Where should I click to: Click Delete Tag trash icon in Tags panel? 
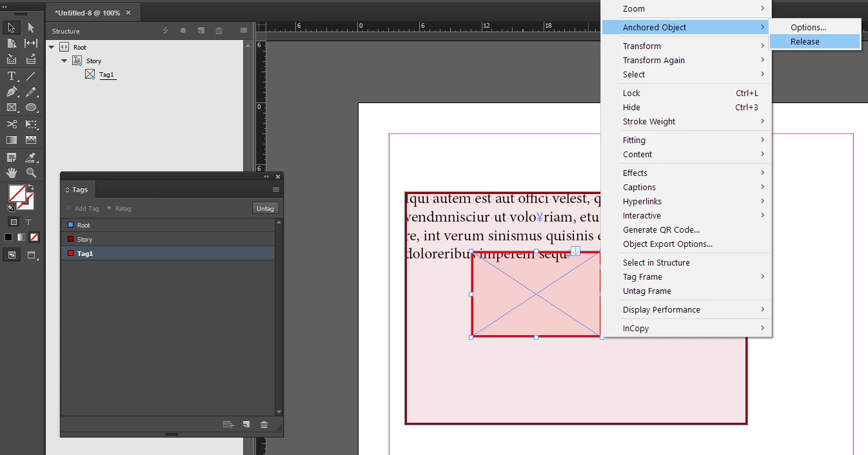(264, 424)
